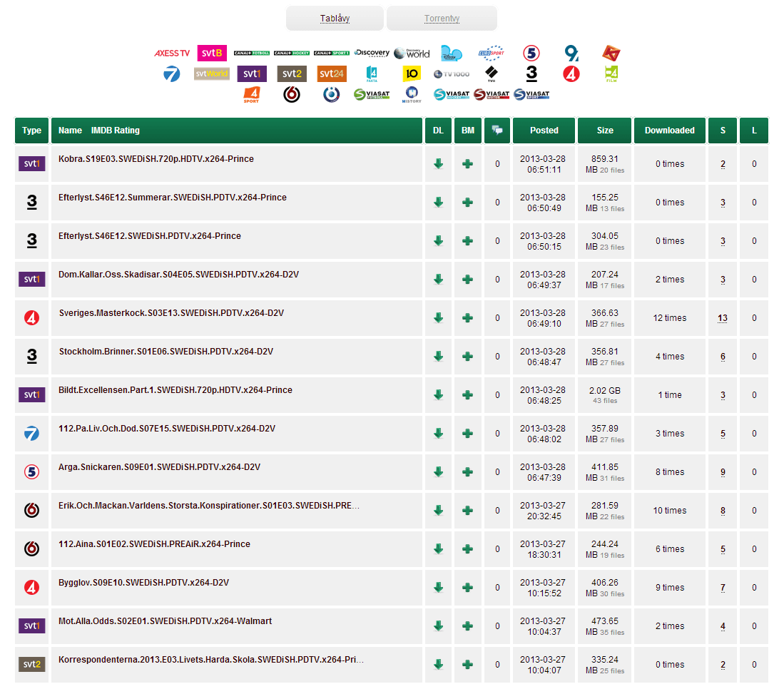Select the svt24 channel logo
The height and width of the screenshot is (684, 784).
332,74
